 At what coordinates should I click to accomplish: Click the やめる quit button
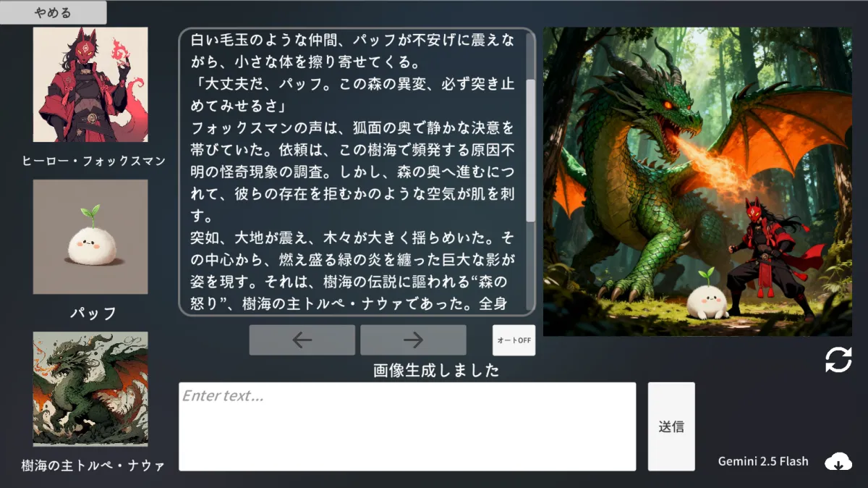[53, 12]
